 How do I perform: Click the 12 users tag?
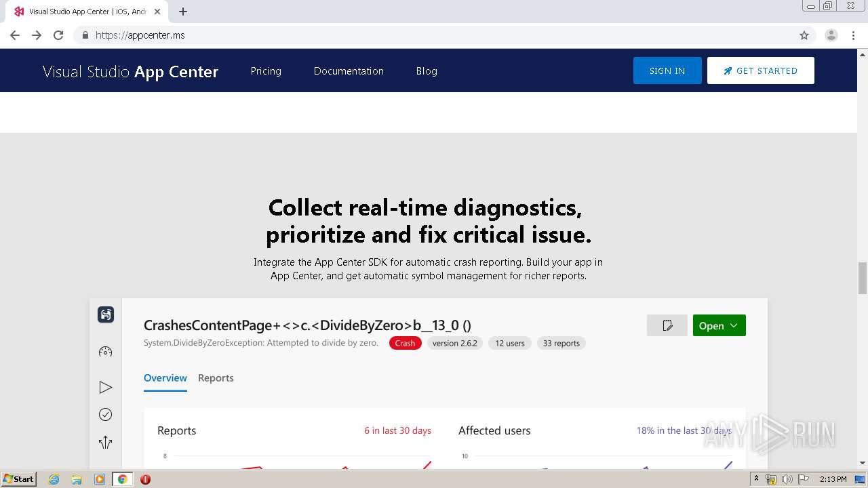(x=510, y=343)
